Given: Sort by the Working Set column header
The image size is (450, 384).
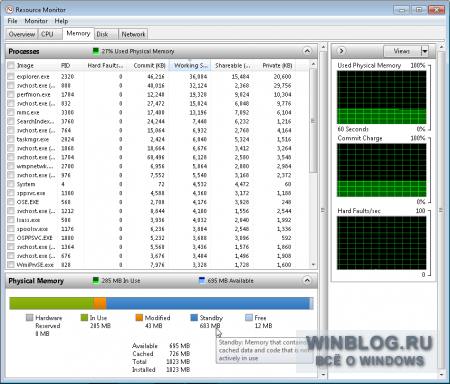Looking at the screenshot, I should pyautogui.click(x=190, y=65).
